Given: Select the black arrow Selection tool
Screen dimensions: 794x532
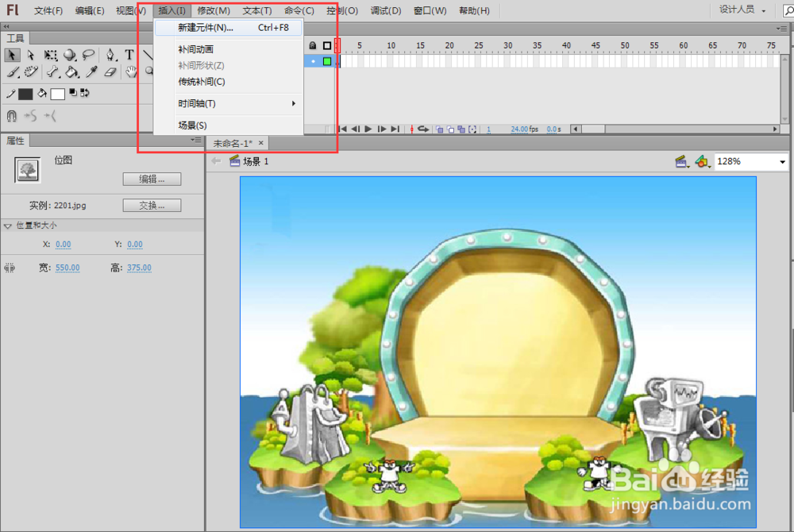Looking at the screenshot, I should tap(12, 55).
